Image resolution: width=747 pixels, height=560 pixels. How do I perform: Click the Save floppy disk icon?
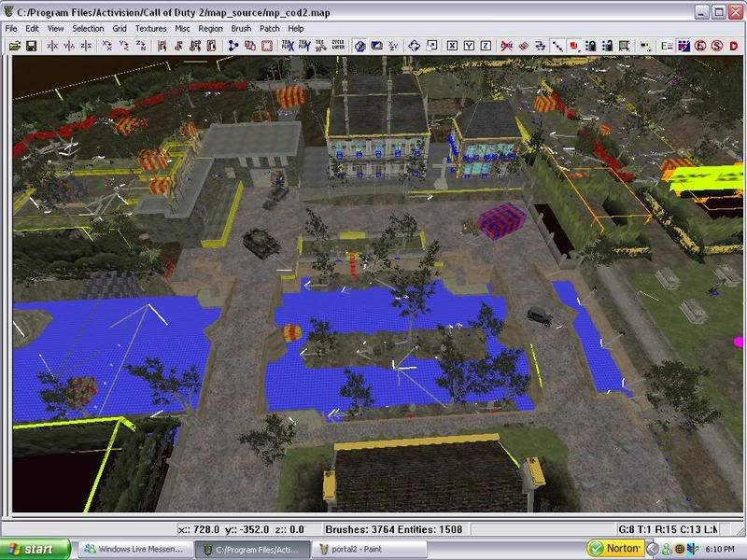[x=31, y=45]
